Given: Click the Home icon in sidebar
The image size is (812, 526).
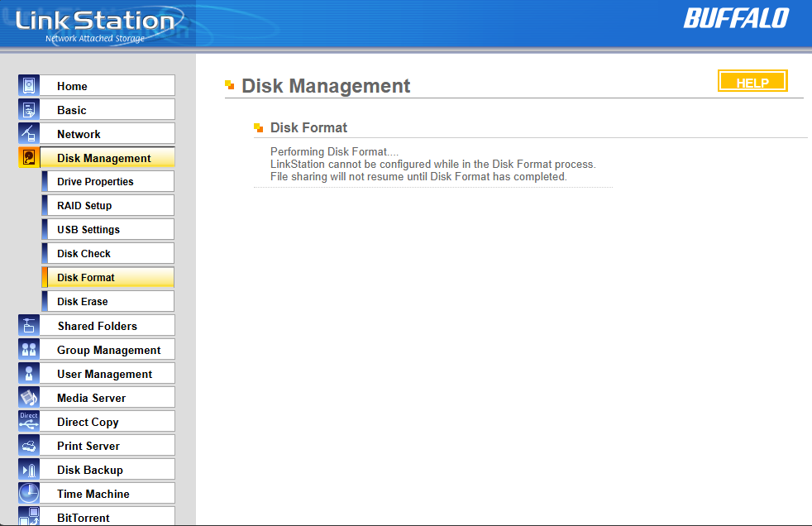Looking at the screenshot, I should click(x=29, y=86).
